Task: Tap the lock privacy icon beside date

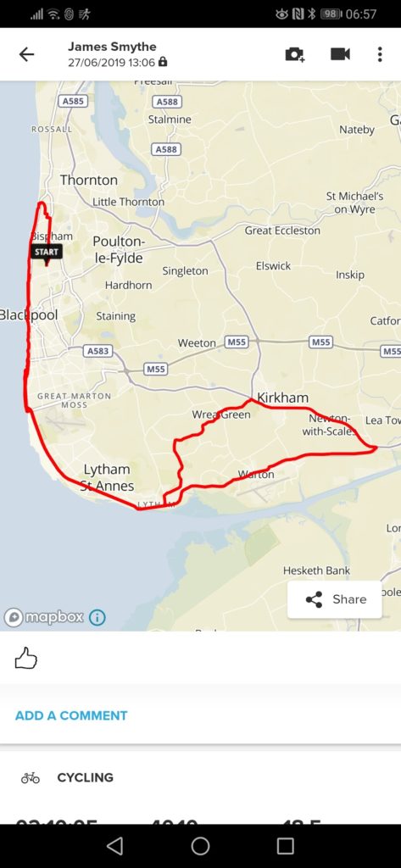Action: point(162,61)
